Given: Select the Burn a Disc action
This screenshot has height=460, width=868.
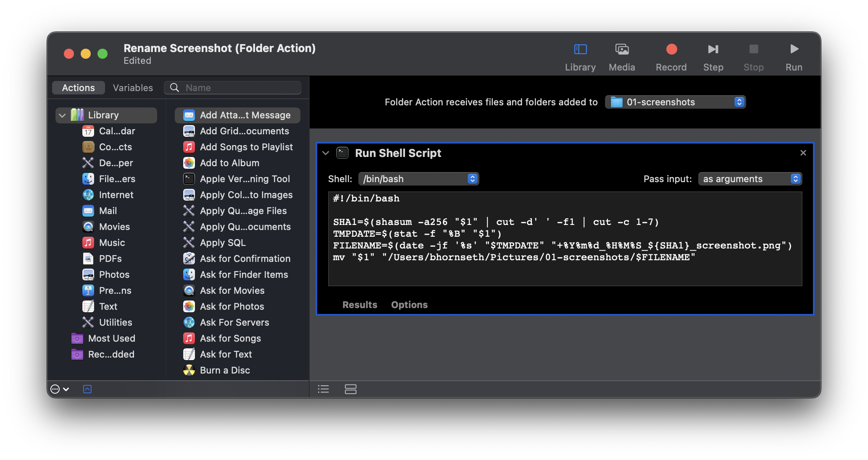Looking at the screenshot, I should 225,370.
